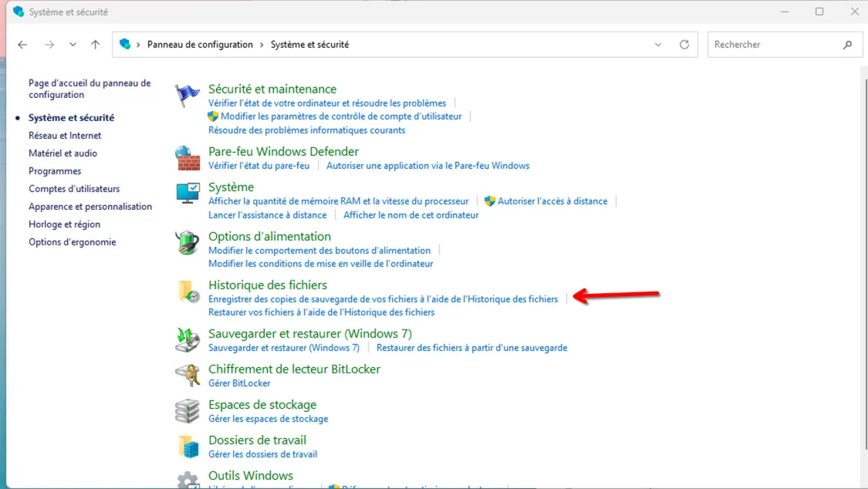868x489 pixels.
Task: Open Chiffrement de lecteur BitLocker heading
Action: tap(294, 369)
